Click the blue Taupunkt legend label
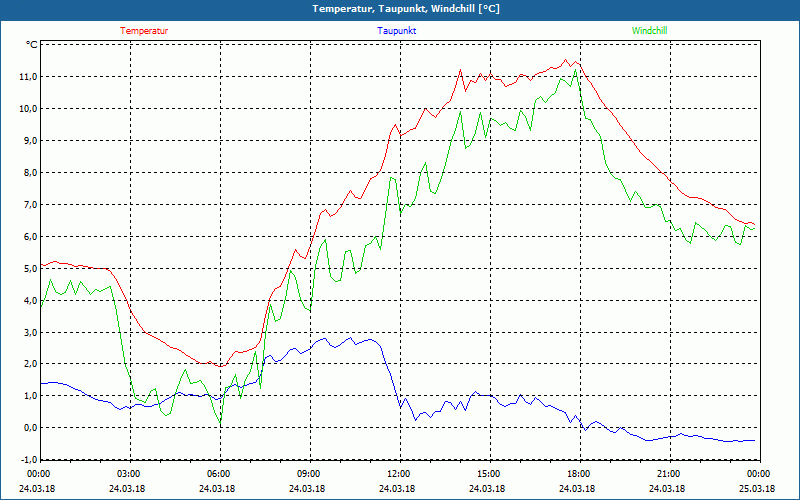The height and width of the screenshot is (500, 800). click(396, 31)
